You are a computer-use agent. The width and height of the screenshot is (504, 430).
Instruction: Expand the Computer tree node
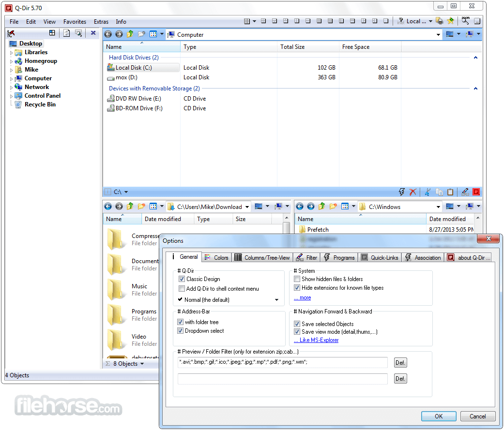[x=11, y=79]
